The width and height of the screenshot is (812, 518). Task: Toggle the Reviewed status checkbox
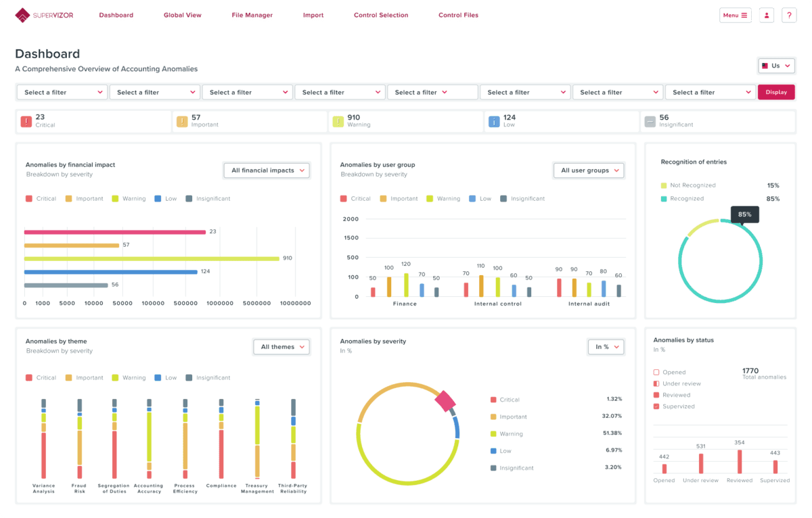[x=656, y=395]
